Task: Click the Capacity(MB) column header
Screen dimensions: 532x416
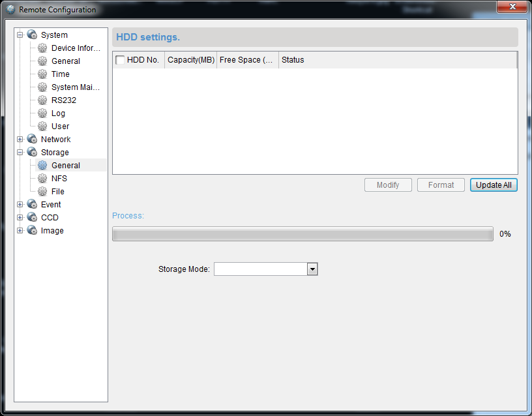Action: point(190,60)
